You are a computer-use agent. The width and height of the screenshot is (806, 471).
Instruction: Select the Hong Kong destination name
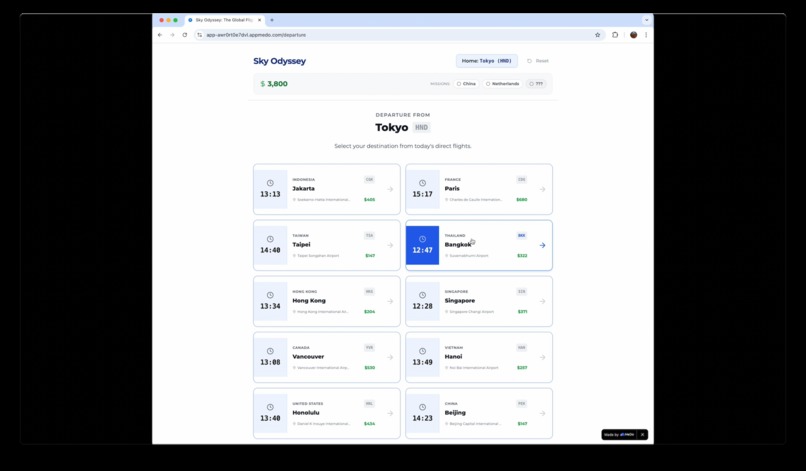[x=309, y=301]
